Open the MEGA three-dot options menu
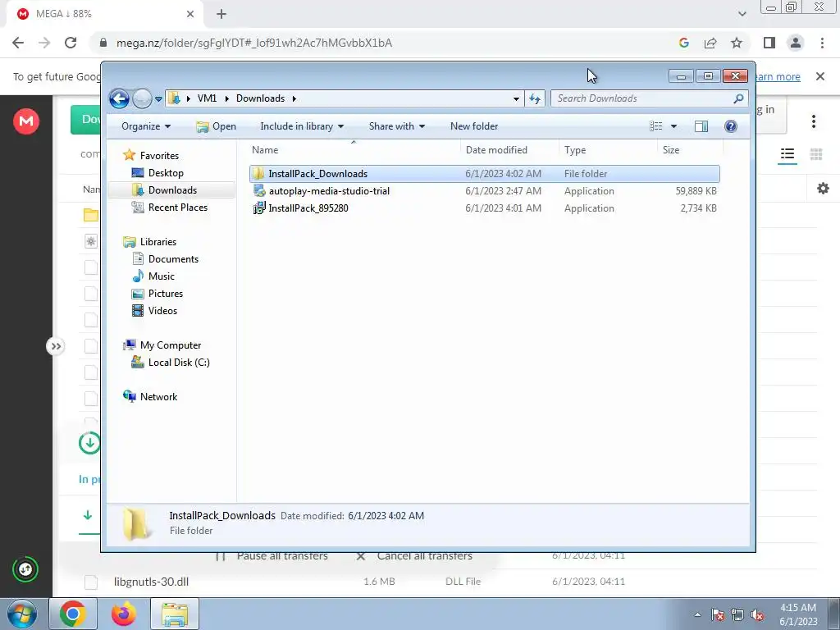The image size is (840, 630). pos(813,121)
